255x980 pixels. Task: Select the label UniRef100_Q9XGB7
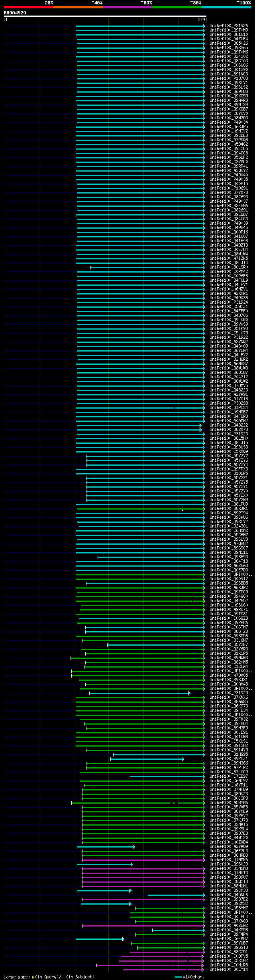(x=229, y=109)
